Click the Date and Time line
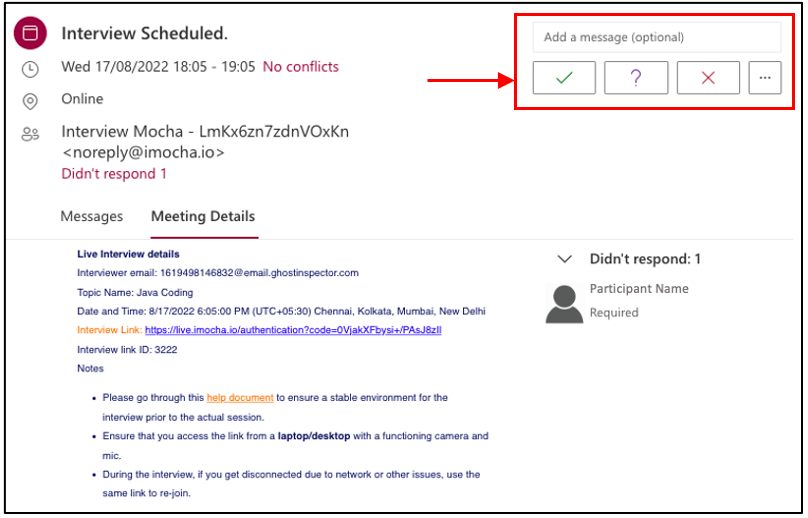Image resolution: width=808 pixels, height=518 pixels. (x=281, y=311)
